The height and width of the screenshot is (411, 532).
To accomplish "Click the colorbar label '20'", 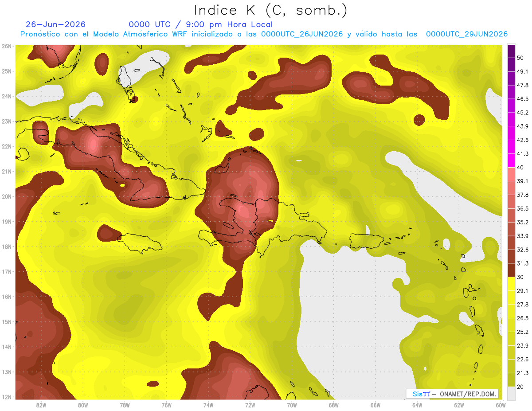I will [x=521, y=387].
